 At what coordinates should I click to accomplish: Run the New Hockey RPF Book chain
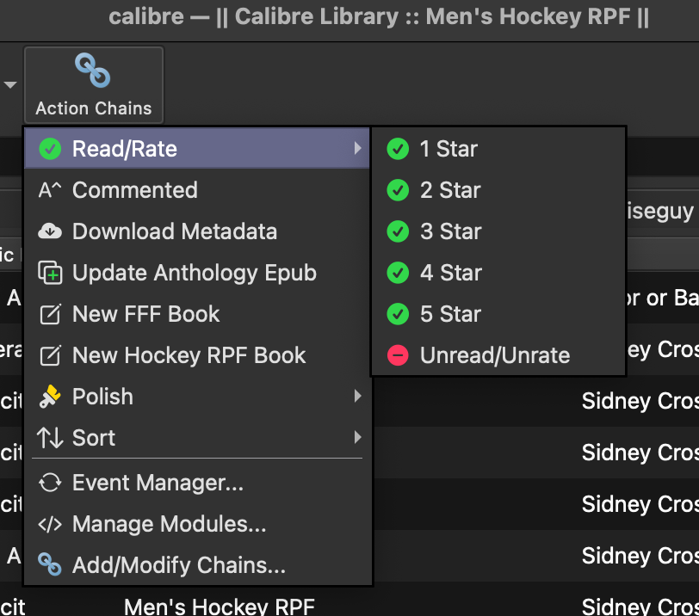189,355
